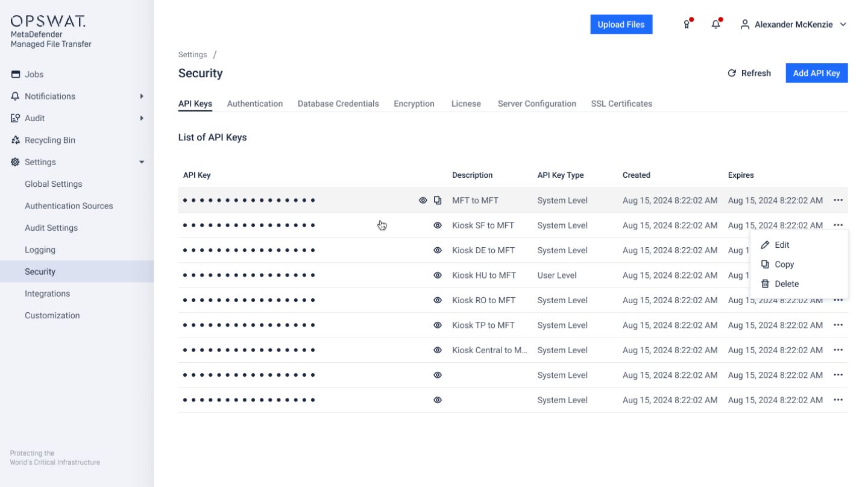Reveal the Kiosk SF to MFT API key
This screenshot has width=868, height=487.
438,225
